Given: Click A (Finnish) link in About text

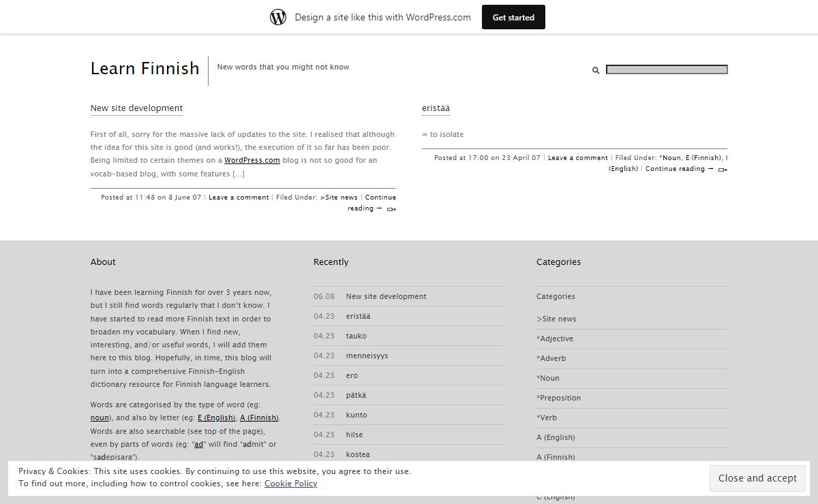Looking at the screenshot, I should (x=259, y=418).
